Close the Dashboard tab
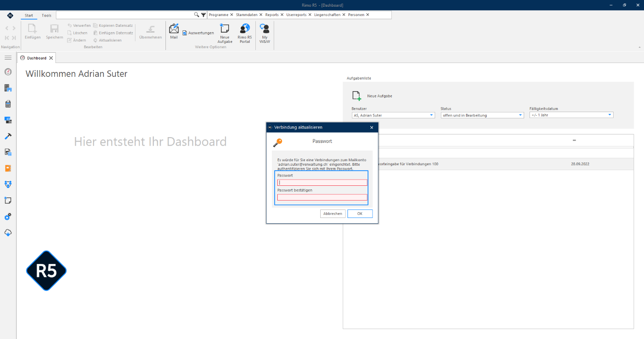The image size is (644, 339). (51, 58)
